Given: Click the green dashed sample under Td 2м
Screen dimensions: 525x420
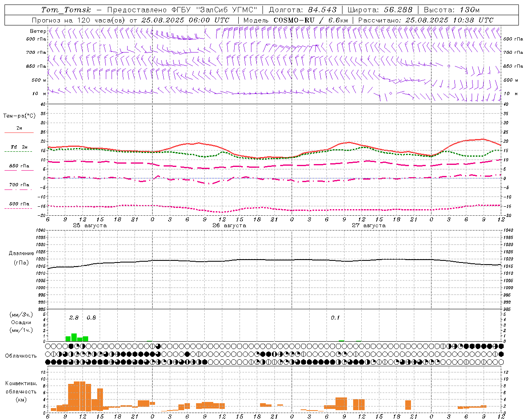Looking at the screenshot, I should (18, 151).
